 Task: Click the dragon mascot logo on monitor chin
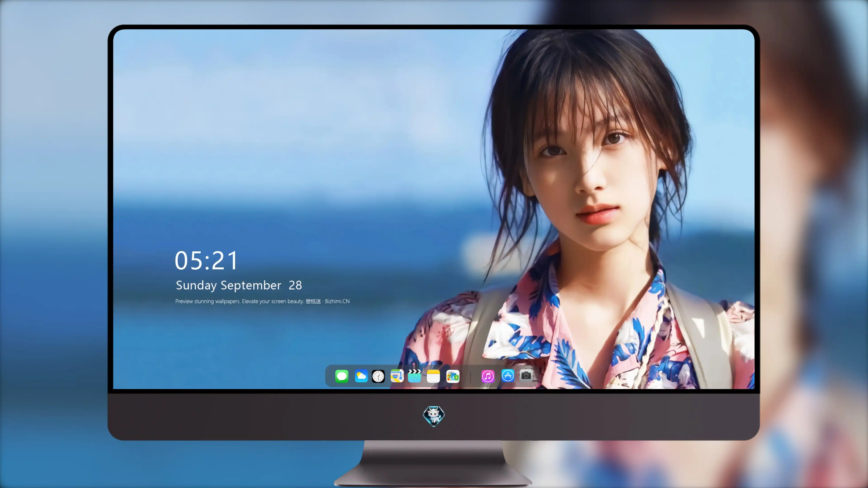click(x=434, y=416)
